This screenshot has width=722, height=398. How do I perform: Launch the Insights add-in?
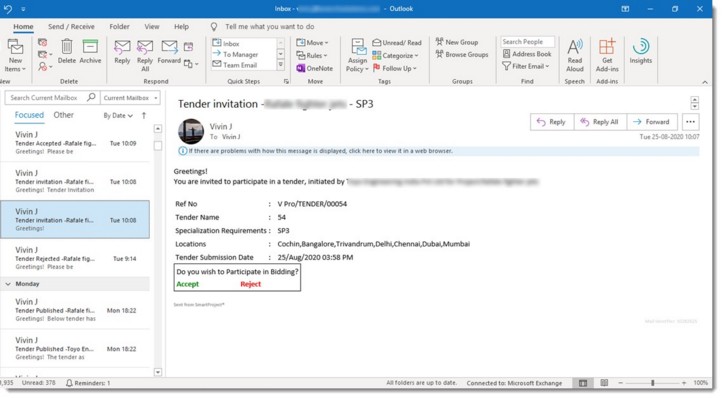coord(640,51)
